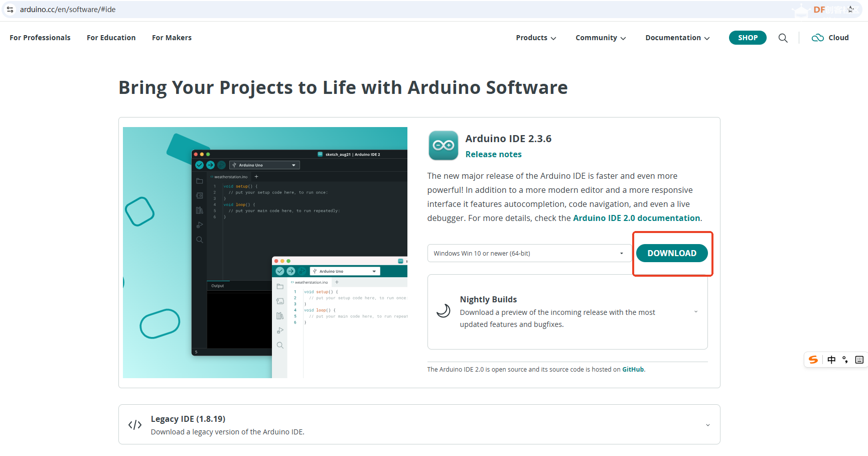Open the Windows Win 10 OS dropdown

point(529,253)
